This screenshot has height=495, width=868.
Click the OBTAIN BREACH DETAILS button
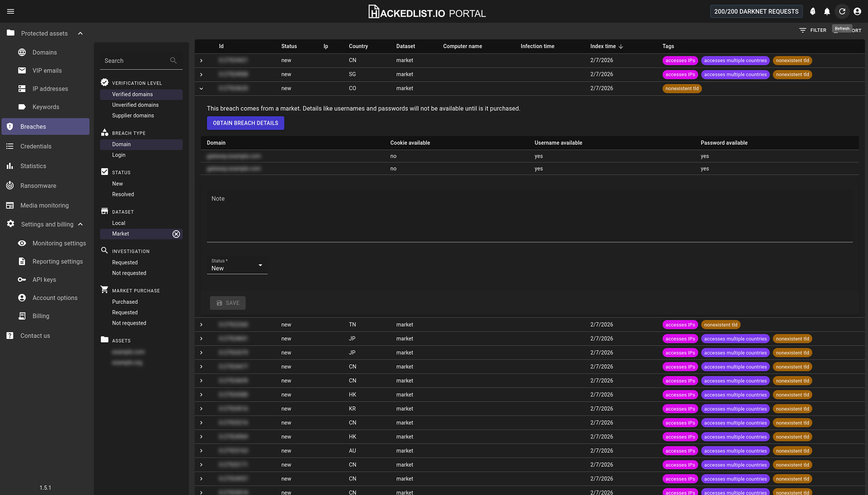(245, 123)
